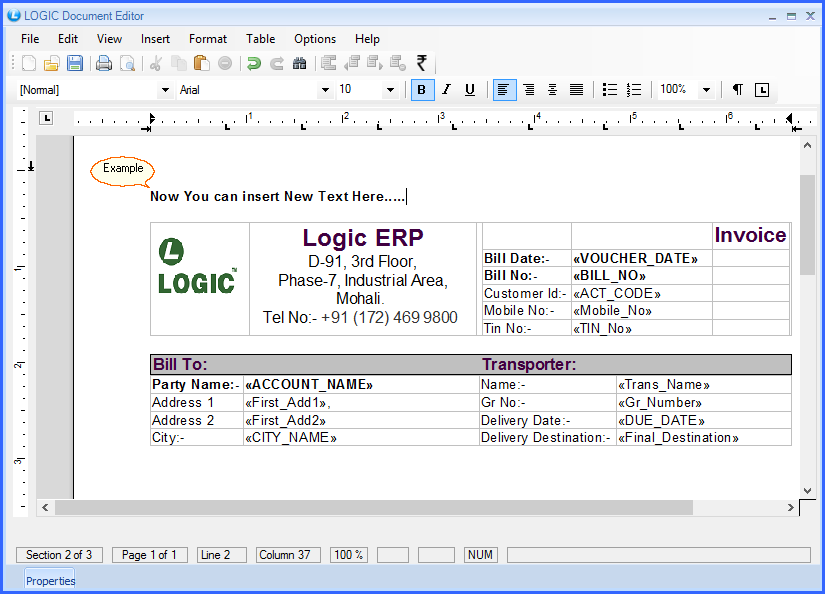Open the View menu
Image resolution: width=825 pixels, height=594 pixels.
point(109,39)
